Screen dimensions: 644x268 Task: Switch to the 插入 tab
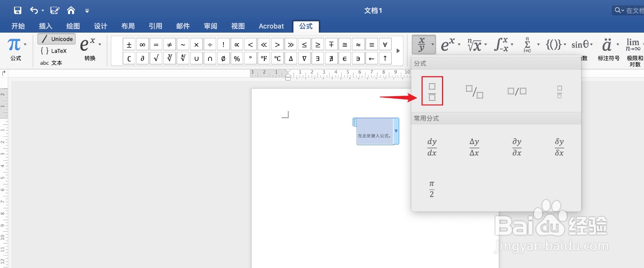point(45,26)
